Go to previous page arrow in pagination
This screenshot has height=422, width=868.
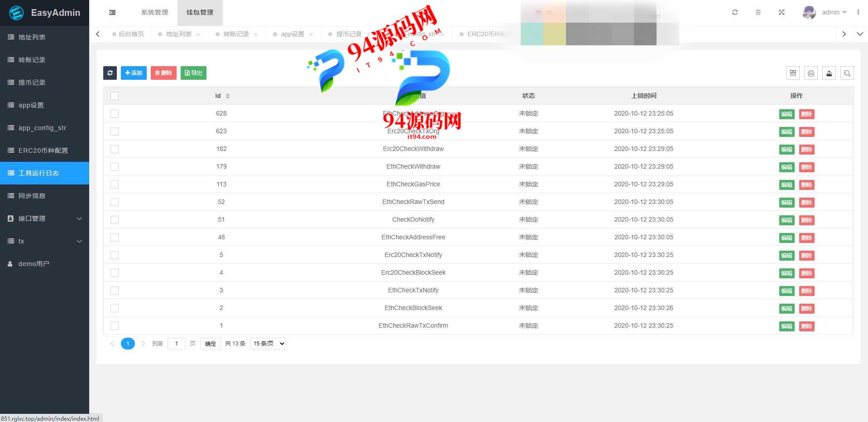click(112, 344)
